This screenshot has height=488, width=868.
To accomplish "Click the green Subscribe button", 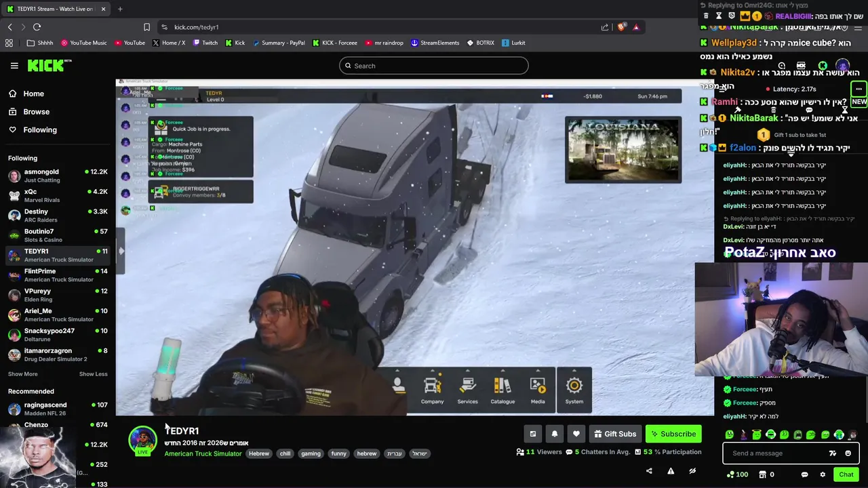I will (673, 434).
